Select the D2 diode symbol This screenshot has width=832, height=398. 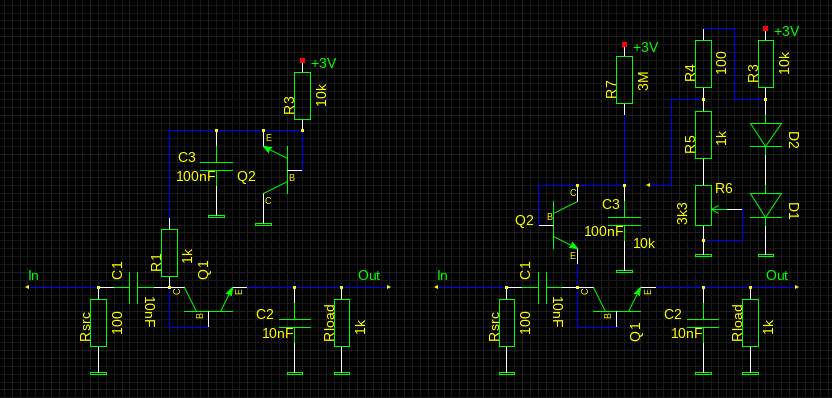[x=765, y=135]
